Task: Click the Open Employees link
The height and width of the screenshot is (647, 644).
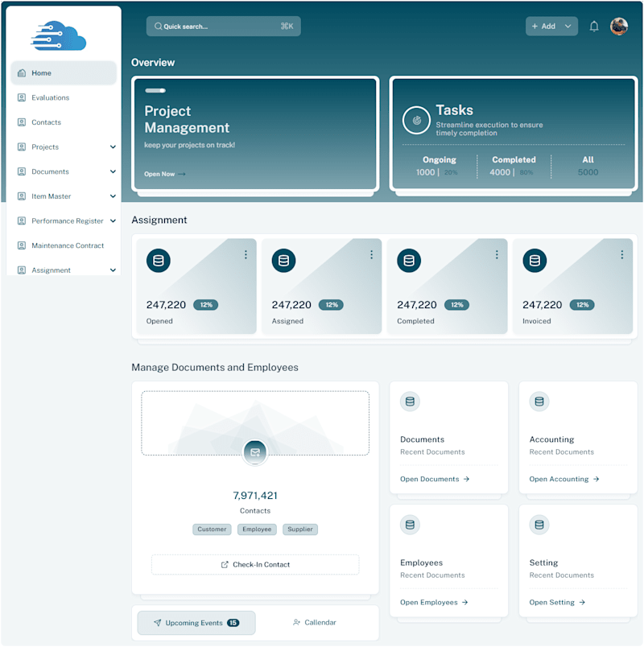Action: tap(434, 603)
